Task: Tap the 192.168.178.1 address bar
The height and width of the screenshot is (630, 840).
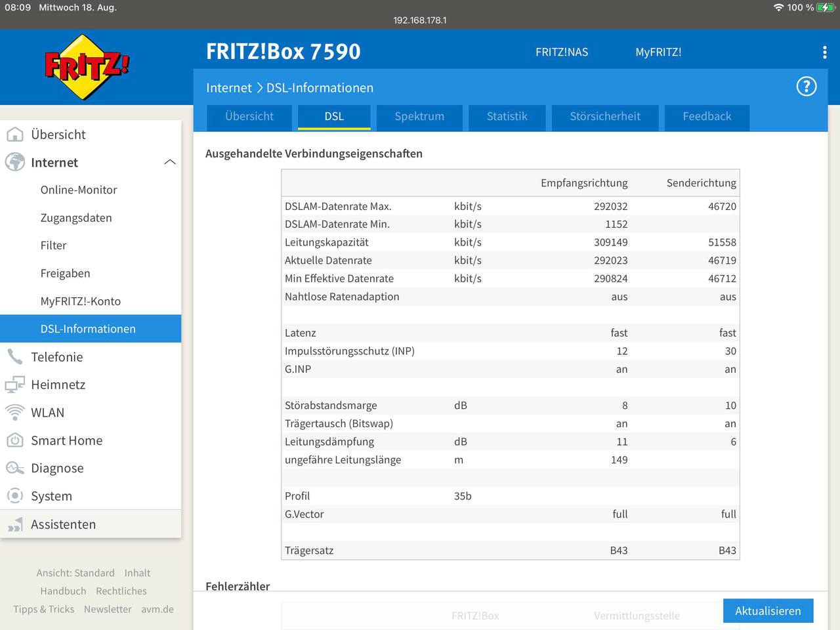Action: (420, 20)
